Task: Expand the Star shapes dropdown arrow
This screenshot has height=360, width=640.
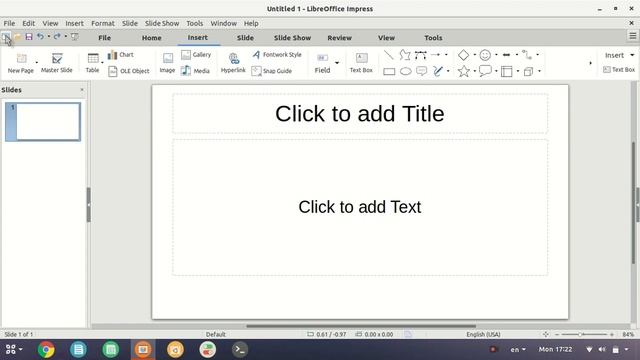Action: coord(475,71)
